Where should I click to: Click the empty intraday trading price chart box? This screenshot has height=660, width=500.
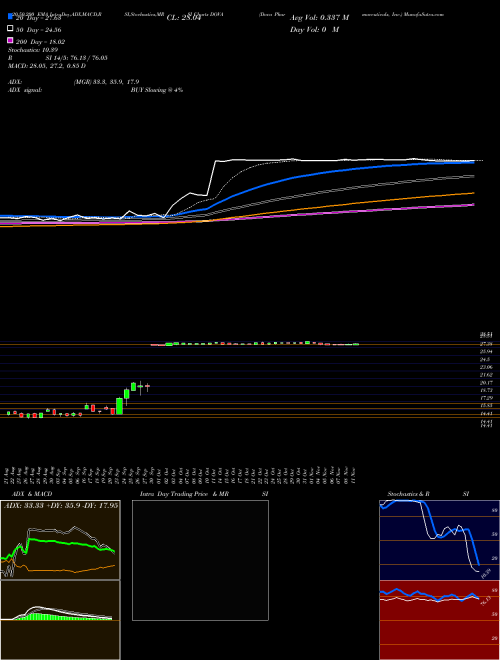200,560
